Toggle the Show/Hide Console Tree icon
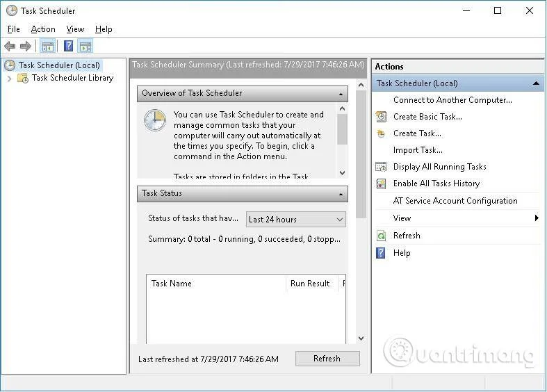 click(48, 46)
